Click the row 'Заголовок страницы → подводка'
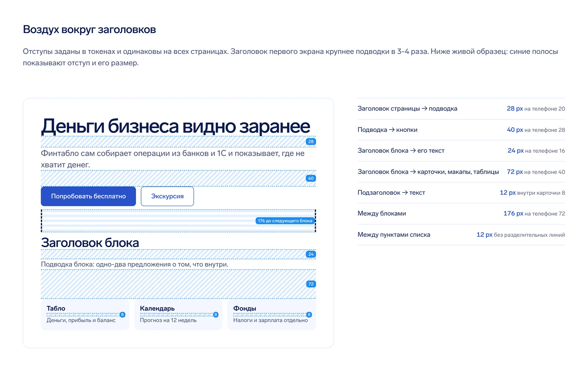 pyautogui.click(x=461, y=109)
